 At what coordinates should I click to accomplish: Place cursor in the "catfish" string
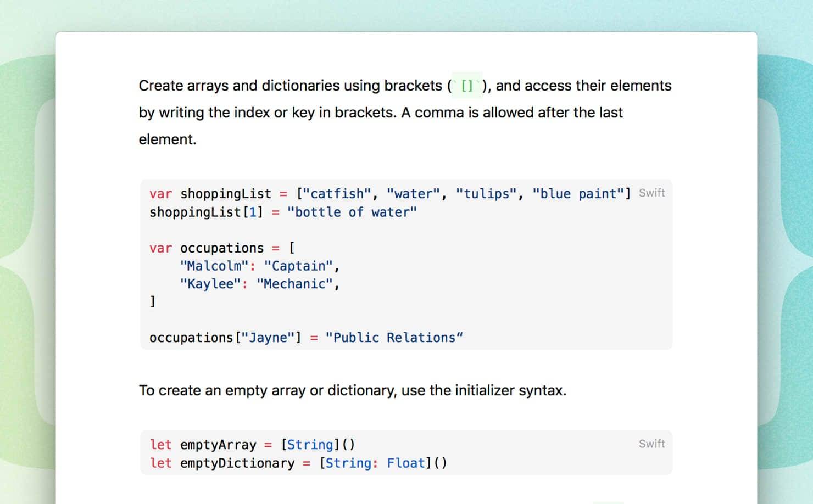coord(337,194)
